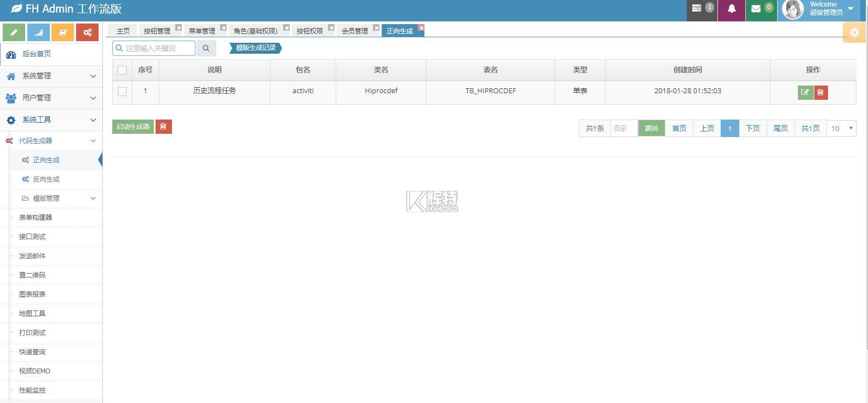Image resolution: width=868 pixels, height=403 pixels.
Task: Click the red trash icon in row 1
Action: [820, 92]
